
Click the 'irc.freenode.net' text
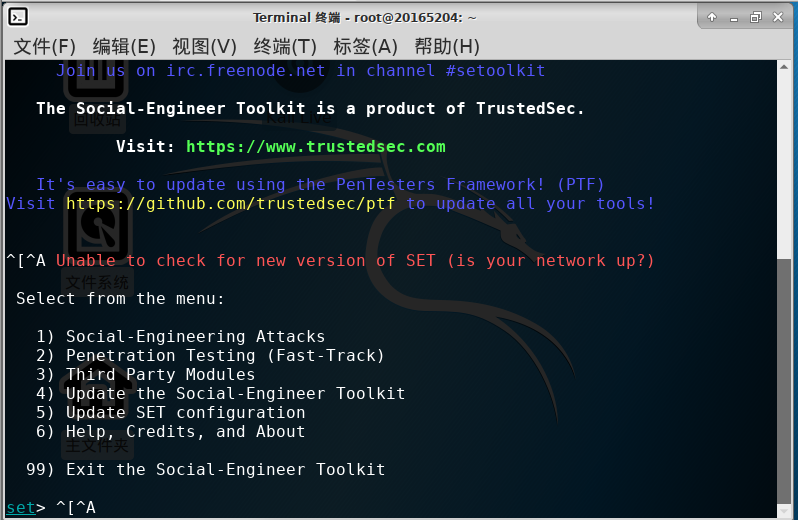click(x=245, y=70)
